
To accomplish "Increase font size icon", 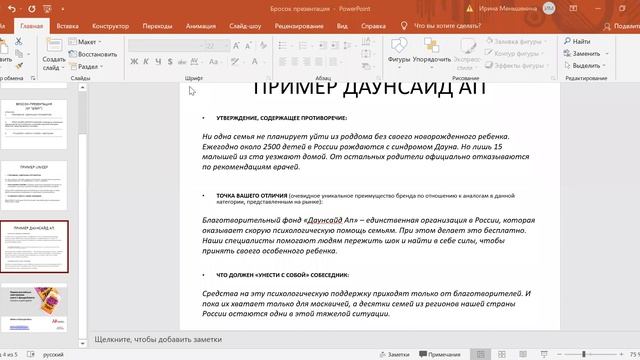I will (236, 46).
